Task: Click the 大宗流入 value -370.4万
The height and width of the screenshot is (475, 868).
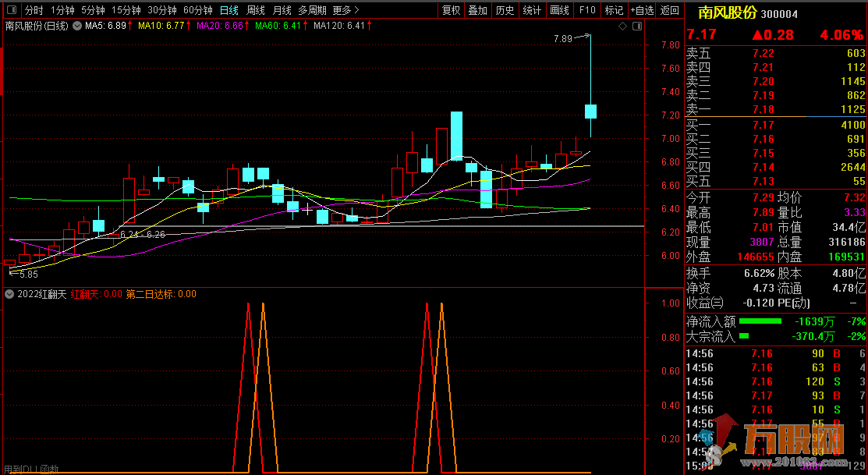Action: (x=813, y=337)
